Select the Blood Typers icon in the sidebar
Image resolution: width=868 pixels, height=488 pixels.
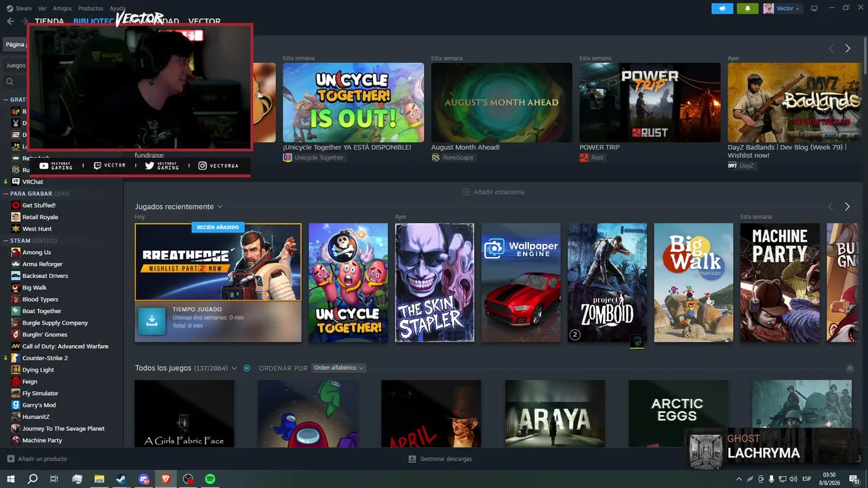(16, 299)
